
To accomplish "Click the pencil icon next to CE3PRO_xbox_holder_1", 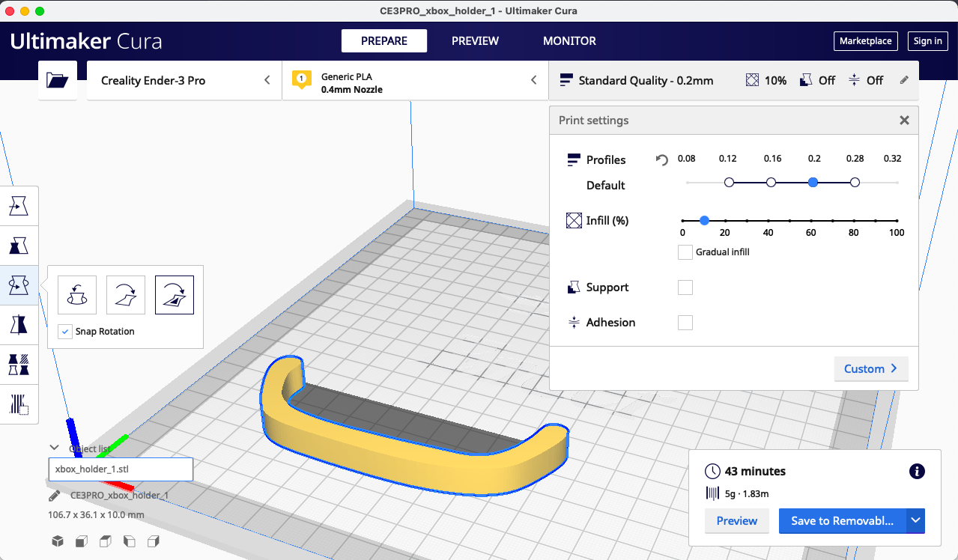I will click(x=54, y=496).
